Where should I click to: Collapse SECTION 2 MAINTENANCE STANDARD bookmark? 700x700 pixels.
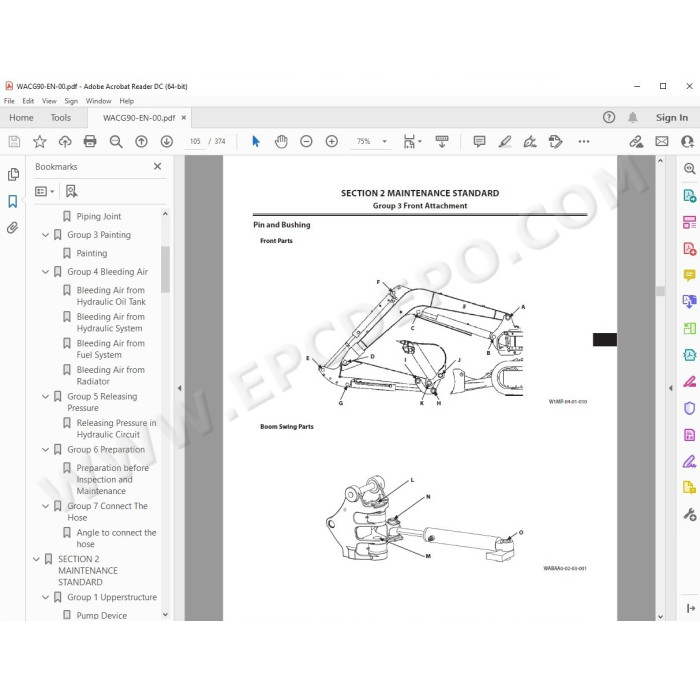click(36, 559)
